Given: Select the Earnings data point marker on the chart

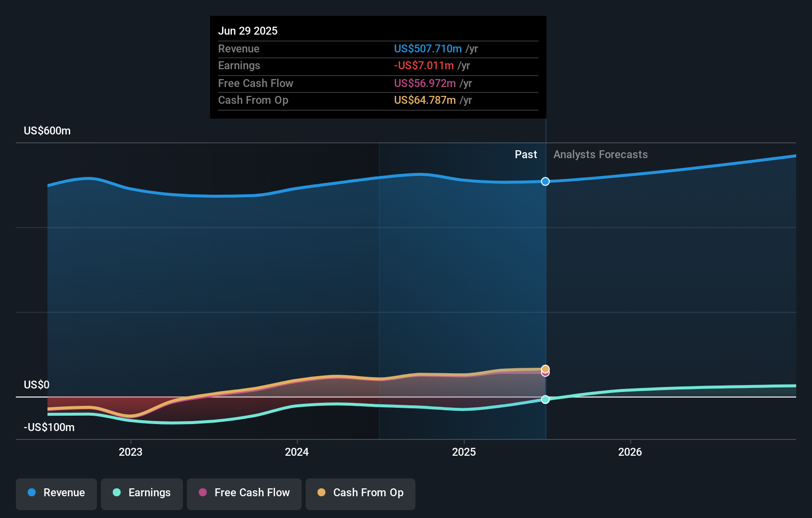Looking at the screenshot, I should (x=545, y=399).
